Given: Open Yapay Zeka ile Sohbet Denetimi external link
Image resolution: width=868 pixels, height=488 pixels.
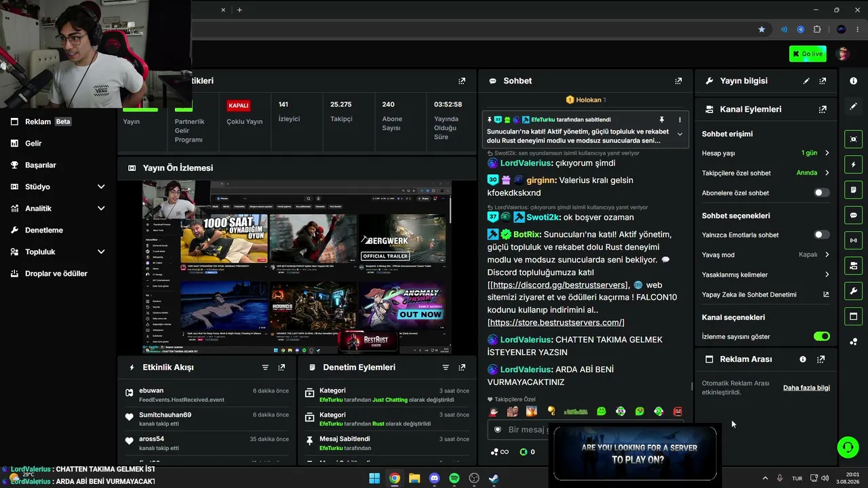Looking at the screenshot, I should pos(826,295).
